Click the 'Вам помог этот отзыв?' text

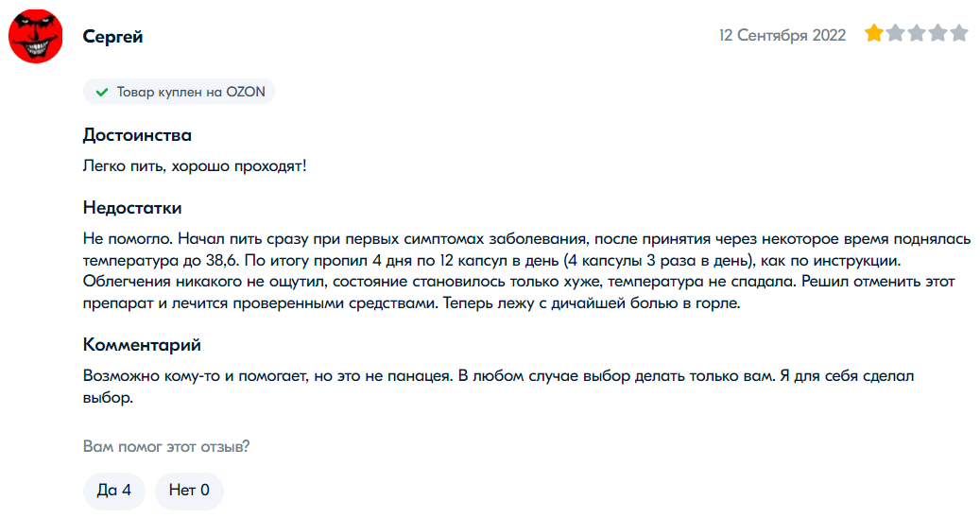click(x=166, y=446)
